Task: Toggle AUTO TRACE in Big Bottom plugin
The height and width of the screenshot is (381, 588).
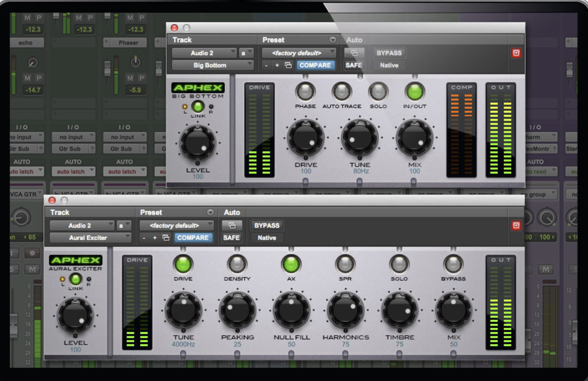Action: point(341,92)
